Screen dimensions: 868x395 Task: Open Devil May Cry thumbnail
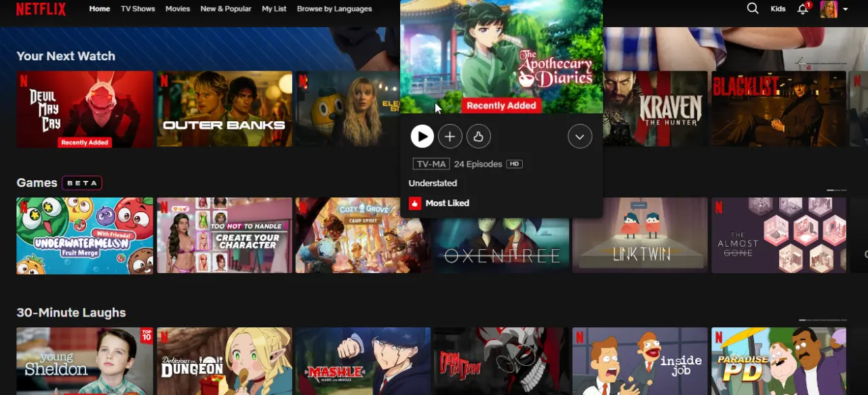[85, 108]
